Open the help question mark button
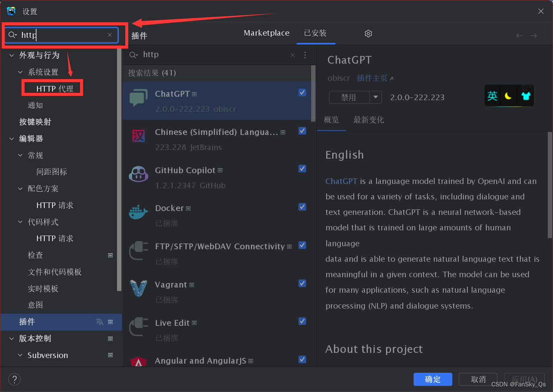 (x=14, y=380)
